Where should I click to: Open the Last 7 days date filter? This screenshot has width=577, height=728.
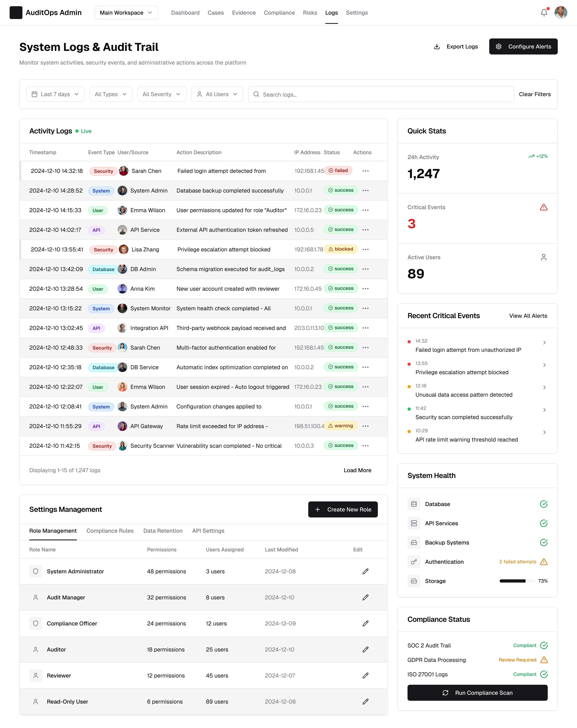pyautogui.click(x=55, y=94)
